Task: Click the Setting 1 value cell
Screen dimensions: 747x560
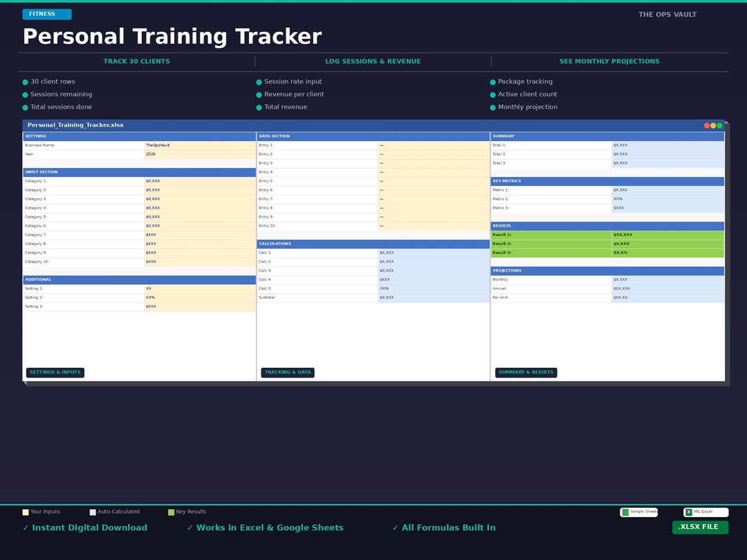Action: coord(200,288)
